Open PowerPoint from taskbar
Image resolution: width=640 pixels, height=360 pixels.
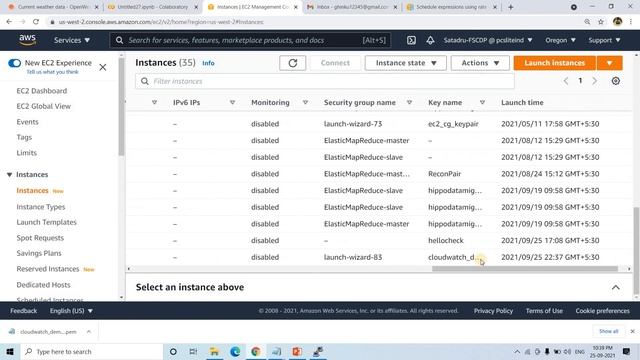[x=297, y=351]
